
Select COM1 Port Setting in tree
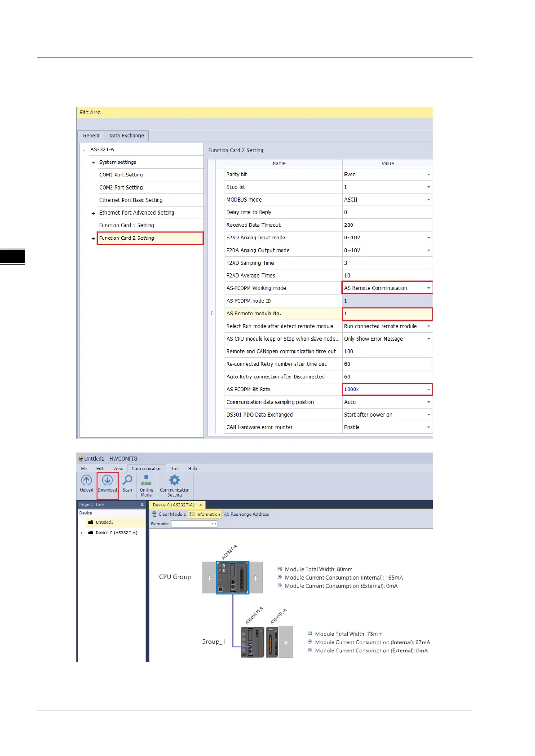pos(121,175)
